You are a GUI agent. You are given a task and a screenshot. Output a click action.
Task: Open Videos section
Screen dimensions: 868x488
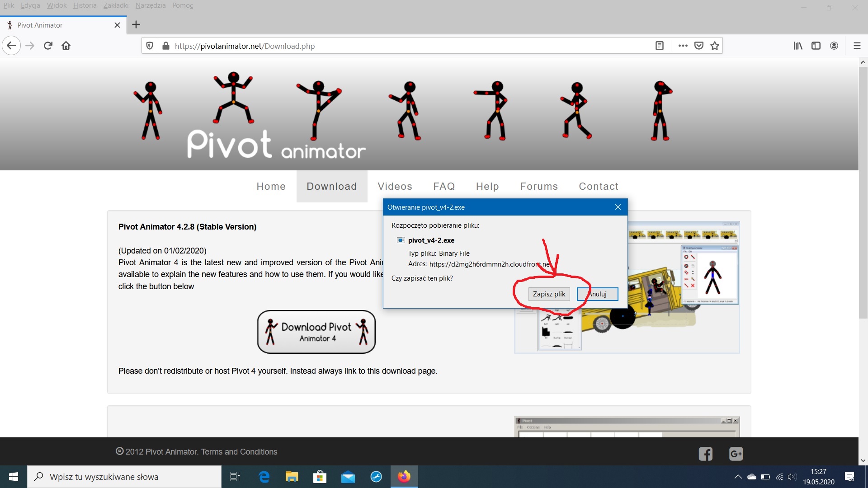(395, 186)
